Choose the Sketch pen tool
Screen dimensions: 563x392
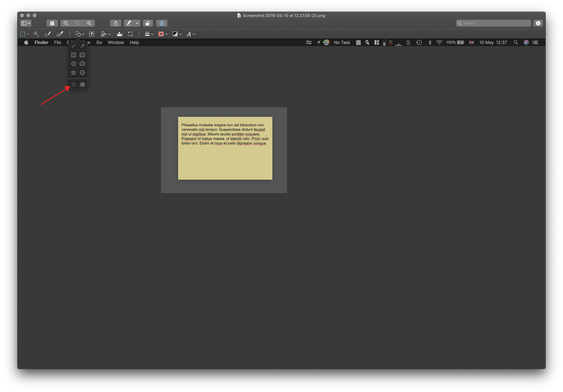coord(48,34)
